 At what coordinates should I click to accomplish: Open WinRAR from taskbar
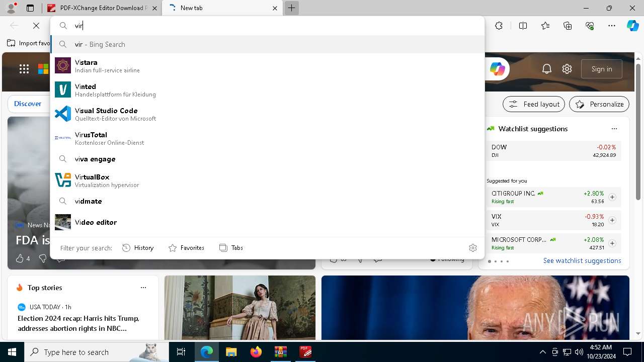point(281,352)
